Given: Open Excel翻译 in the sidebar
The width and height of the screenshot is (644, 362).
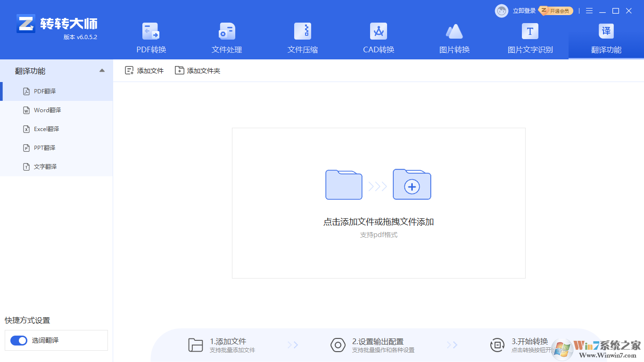Looking at the screenshot, I should tap(57, 129).
